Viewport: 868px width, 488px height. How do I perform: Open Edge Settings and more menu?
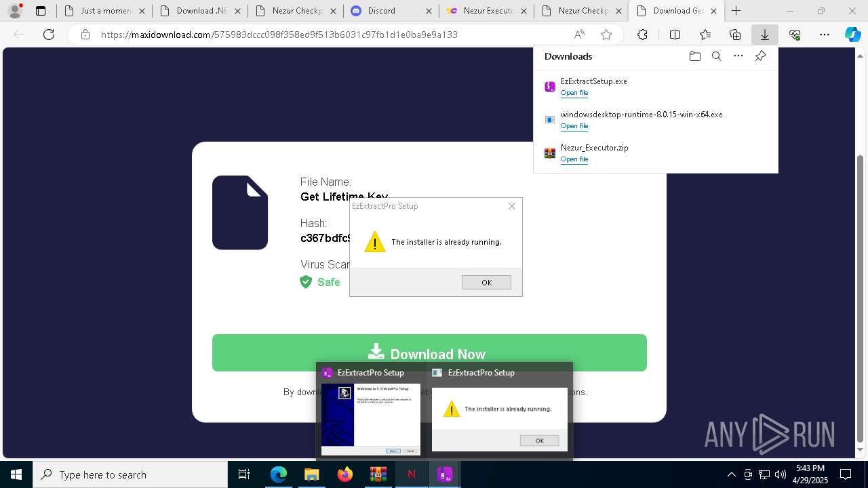[x=825, y=35]
